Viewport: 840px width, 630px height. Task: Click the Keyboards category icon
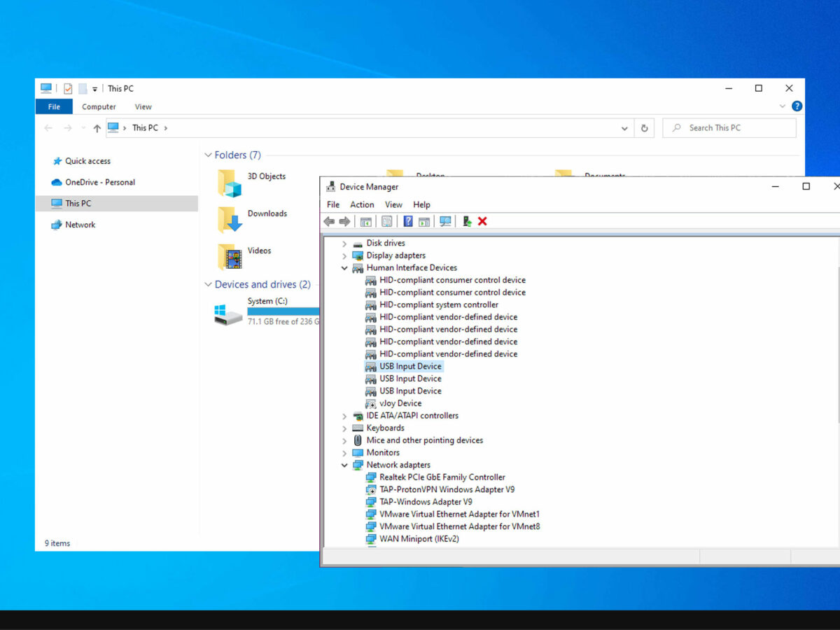click(358, 428)
